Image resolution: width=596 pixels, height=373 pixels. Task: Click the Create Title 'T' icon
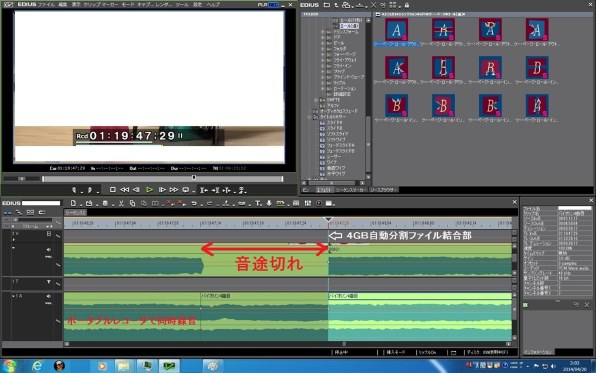coord(258,203)
